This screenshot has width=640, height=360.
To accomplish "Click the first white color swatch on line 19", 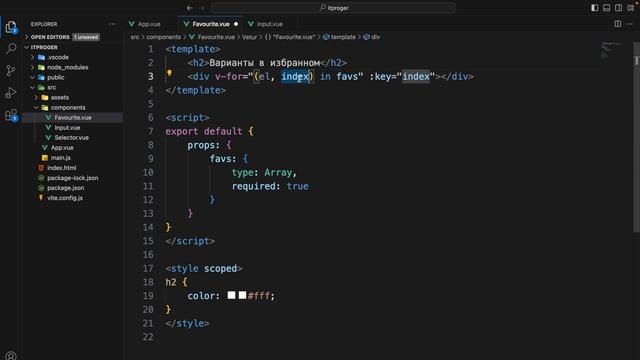I will [231, 295].
